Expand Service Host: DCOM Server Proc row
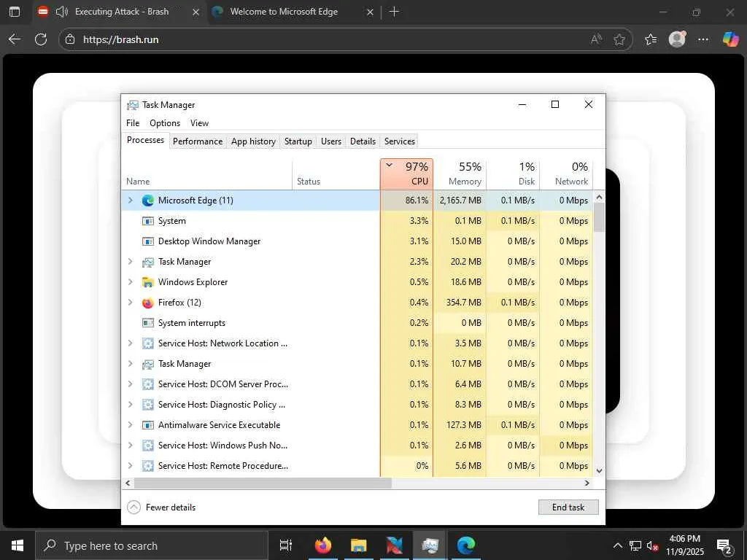747x560 pixels. coord(130,384)
